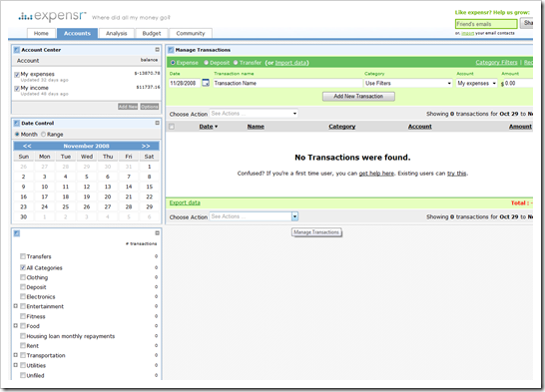This screenshot has height=392, width=545.
Task: Click Add New account button
Action: pyautogui.click(x=128, y=107)
